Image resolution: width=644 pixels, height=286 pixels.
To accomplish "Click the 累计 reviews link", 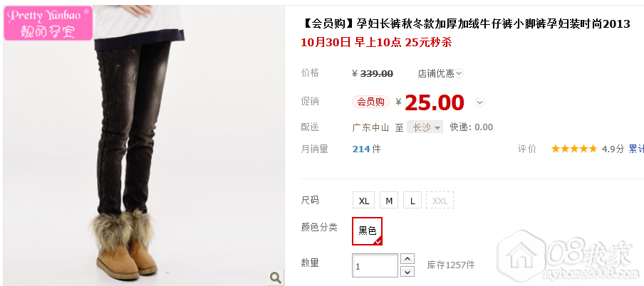I will click(636, 149).
